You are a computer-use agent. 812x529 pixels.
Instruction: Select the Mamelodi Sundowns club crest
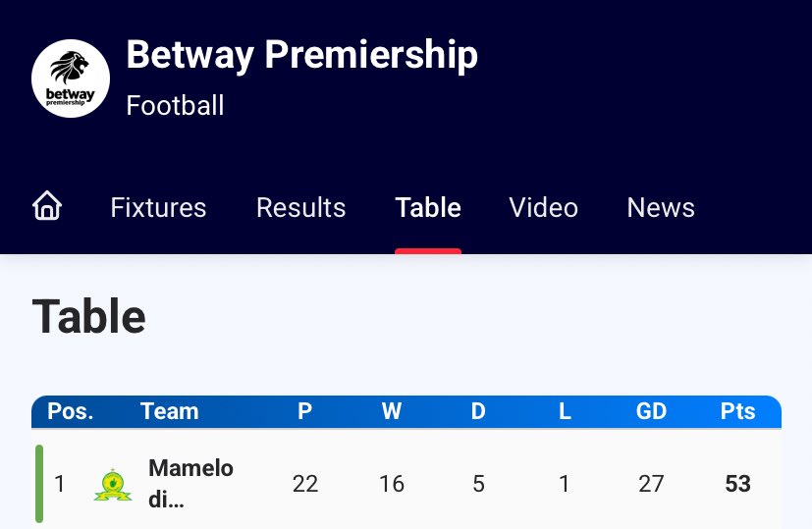coord(113,485)
